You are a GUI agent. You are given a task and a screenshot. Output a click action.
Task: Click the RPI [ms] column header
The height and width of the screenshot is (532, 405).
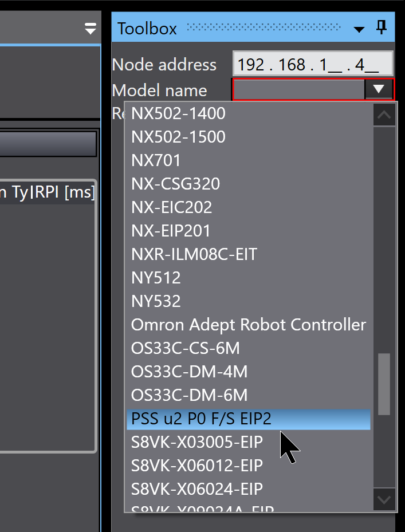65,192
